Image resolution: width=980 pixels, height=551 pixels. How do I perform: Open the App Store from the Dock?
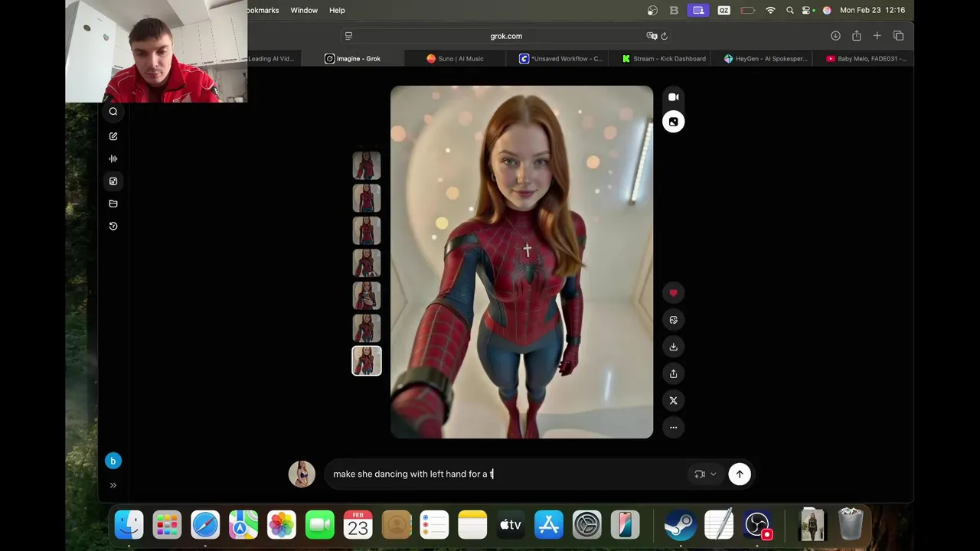[549, 524]
